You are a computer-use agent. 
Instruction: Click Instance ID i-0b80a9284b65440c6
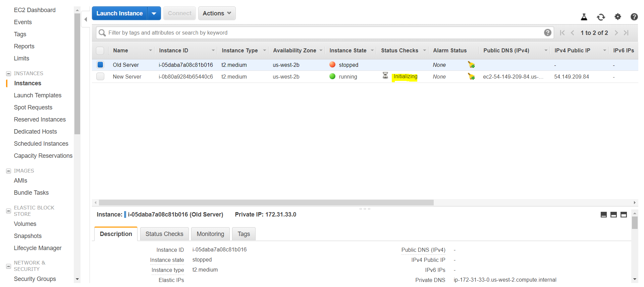click(x=185, y=77)
